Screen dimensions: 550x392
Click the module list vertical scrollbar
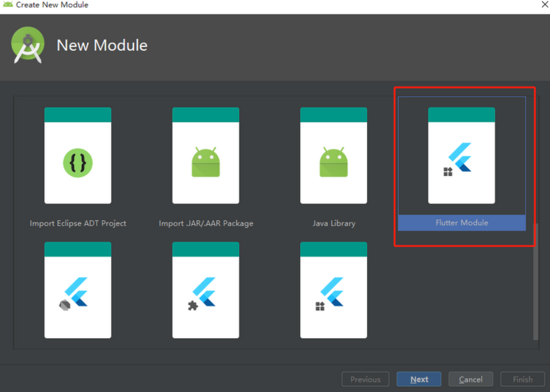coord(536,282)
